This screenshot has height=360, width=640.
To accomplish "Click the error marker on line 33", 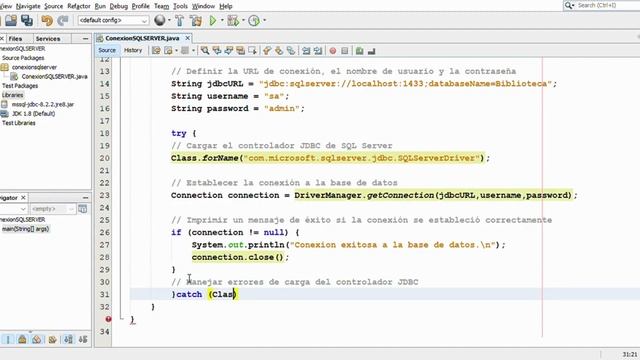I will pos(108,319).
